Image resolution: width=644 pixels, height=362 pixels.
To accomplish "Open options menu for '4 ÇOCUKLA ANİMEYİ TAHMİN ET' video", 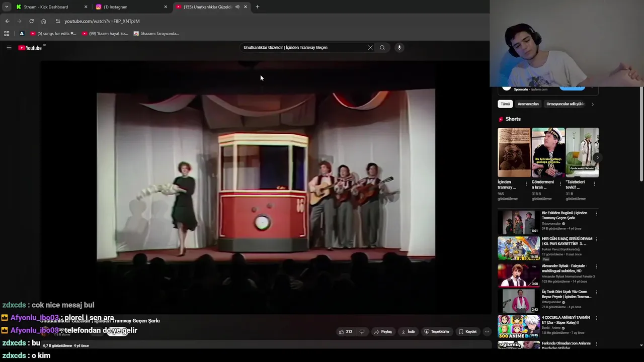I will coord(597,318).
